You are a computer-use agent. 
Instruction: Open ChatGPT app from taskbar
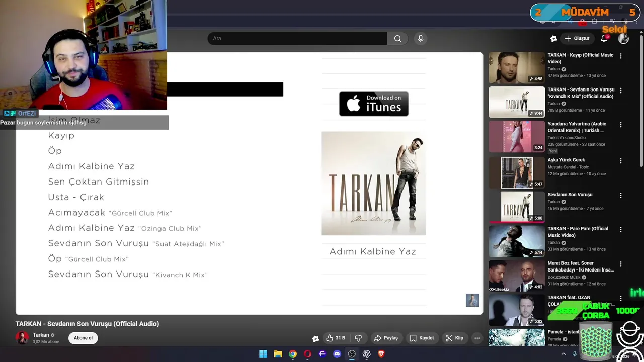(367, 354)
